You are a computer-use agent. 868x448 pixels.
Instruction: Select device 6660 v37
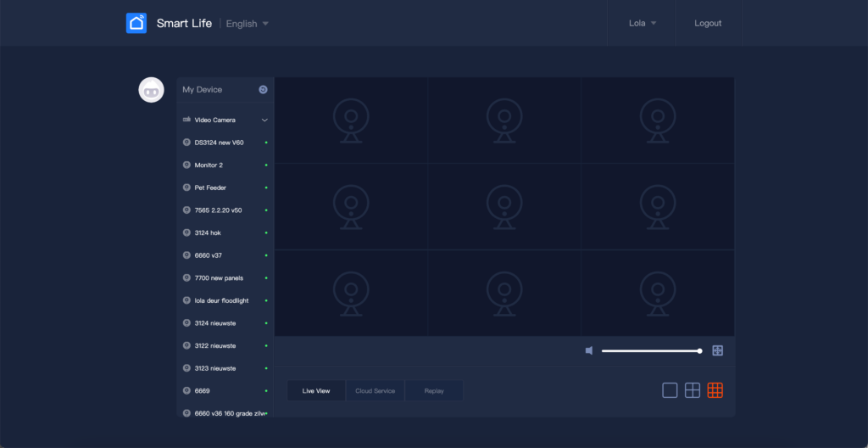tap(225, 255)
